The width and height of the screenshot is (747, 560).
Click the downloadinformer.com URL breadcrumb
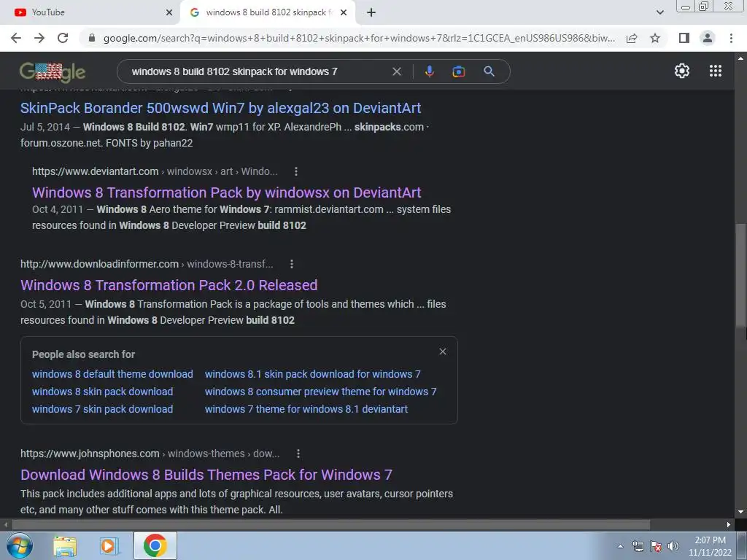pyautogui.click(x=147, y=264)
